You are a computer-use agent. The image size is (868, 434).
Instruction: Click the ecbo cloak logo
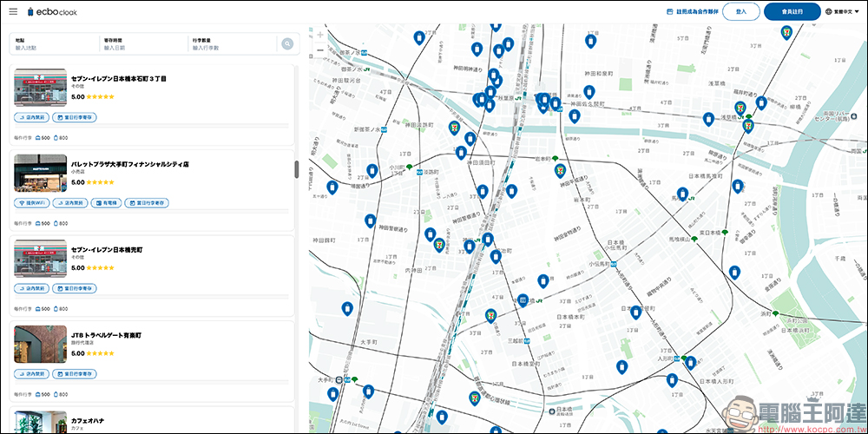pyautogui.click(x=52, y=12)
